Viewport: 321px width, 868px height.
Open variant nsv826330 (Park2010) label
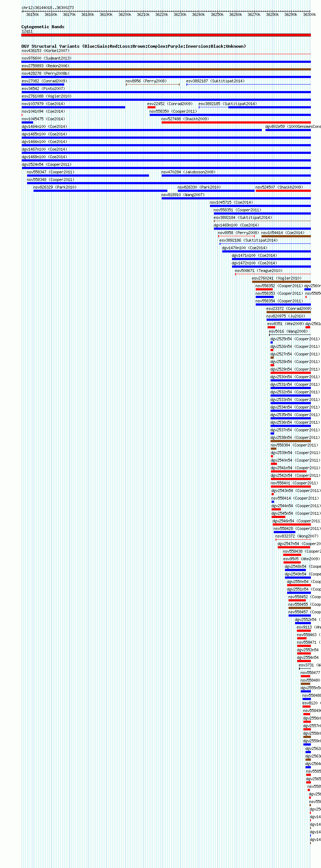[x=199, y=187]
